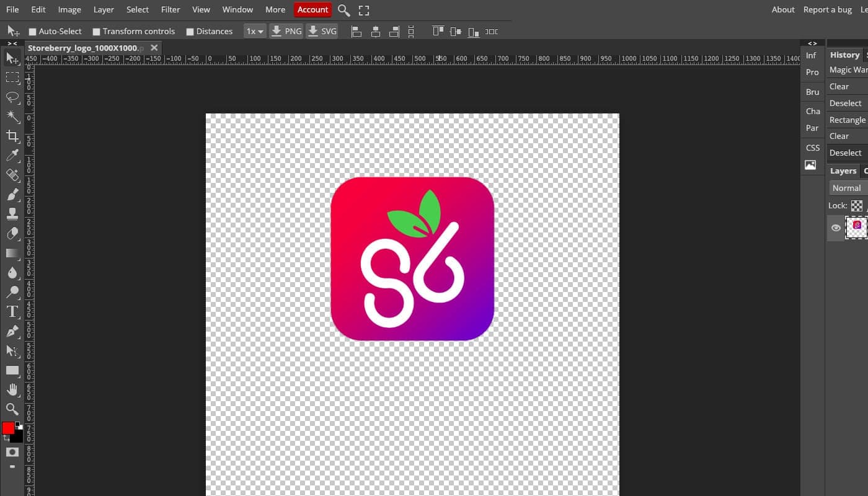Select the Blur (droplet) tool
The image size is (868, 496).
(x=12, y=273)
